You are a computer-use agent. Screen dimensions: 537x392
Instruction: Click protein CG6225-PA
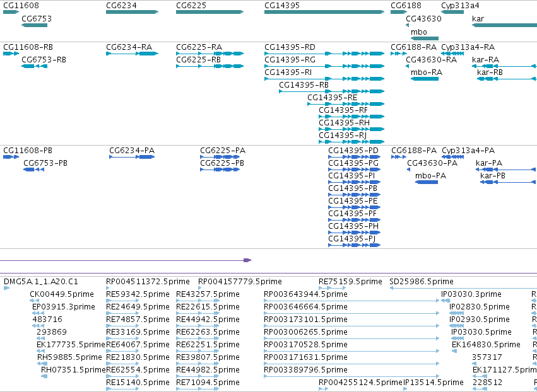(223, 151)
